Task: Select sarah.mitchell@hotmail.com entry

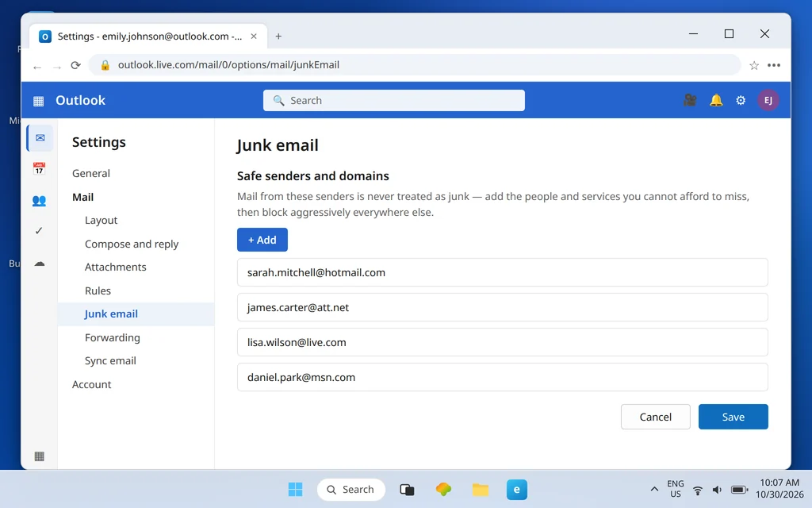Action: click(x=502, y=273)
